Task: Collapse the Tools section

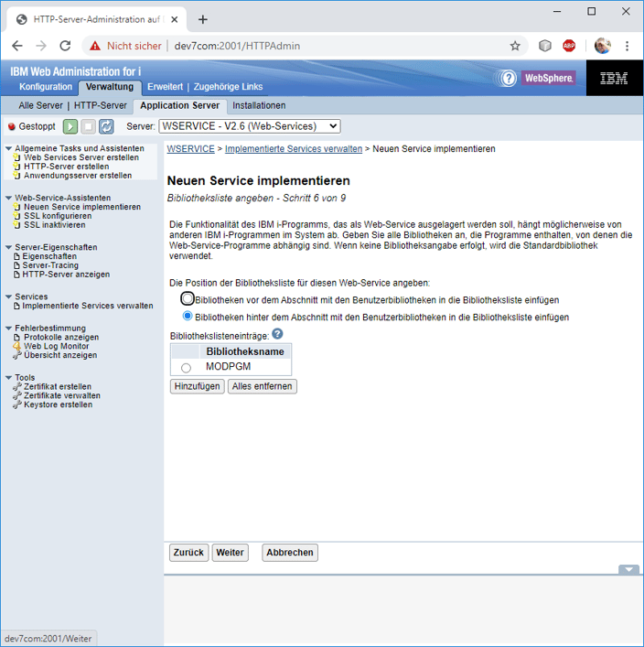Action: [x=8, y=378]
